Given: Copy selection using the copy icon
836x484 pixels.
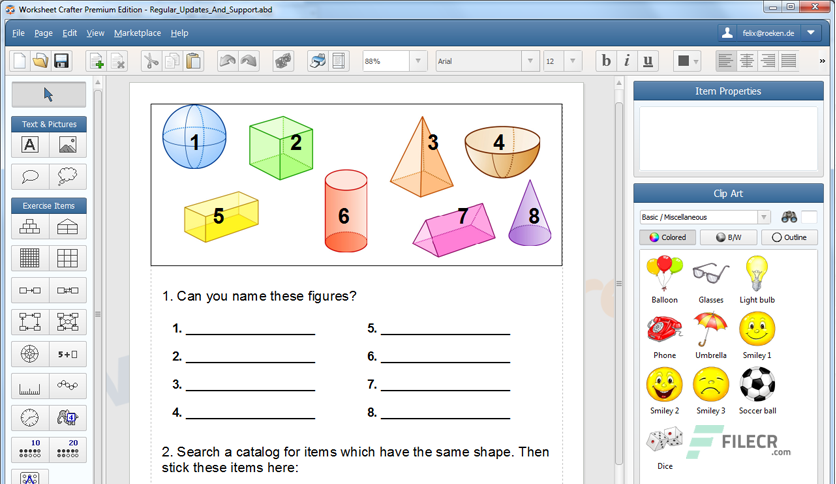Looking at the screenshot, I should (x=172, y=61).
